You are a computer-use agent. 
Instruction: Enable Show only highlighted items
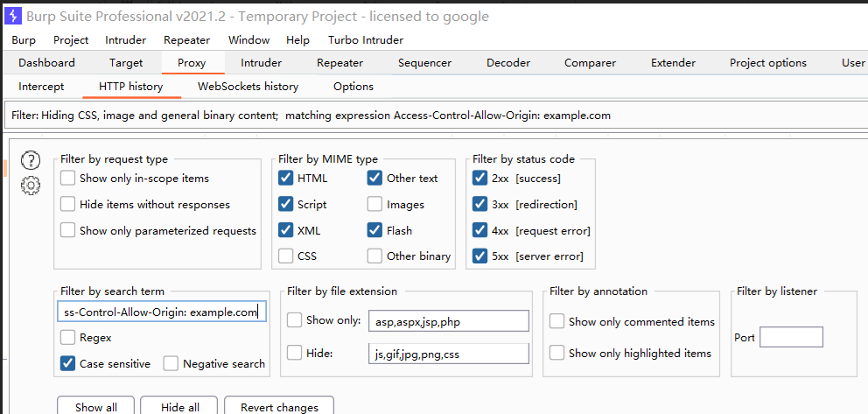[556, 353]
